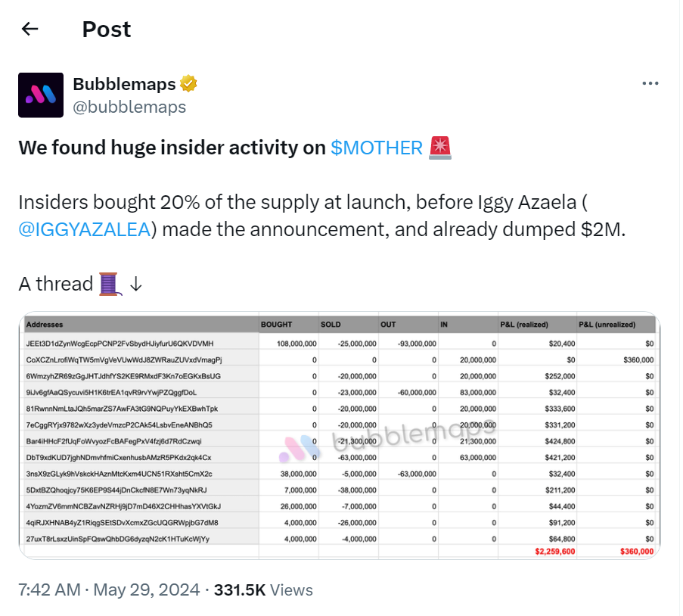The height and width of the screenshot is (616, 683).
Task: Click the Bubblemaps display name
Action: click(x=124, y=84)
